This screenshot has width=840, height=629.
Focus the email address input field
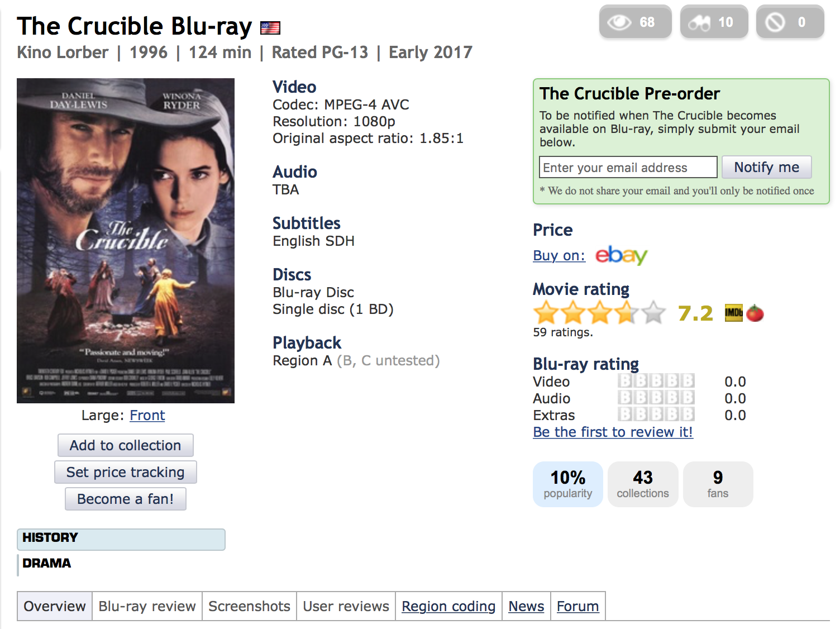[x=628, y=167]
